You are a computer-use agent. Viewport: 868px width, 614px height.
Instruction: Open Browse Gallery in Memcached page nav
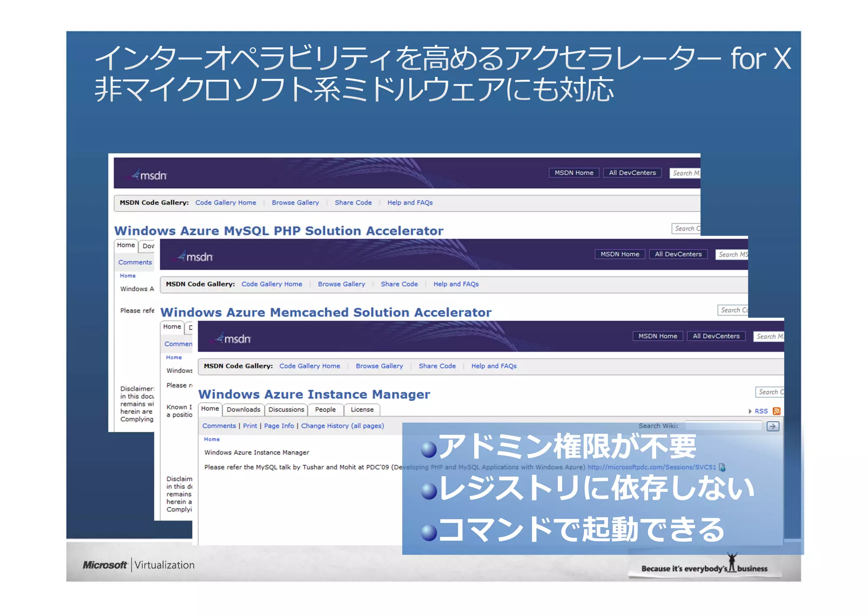(341, 284)
